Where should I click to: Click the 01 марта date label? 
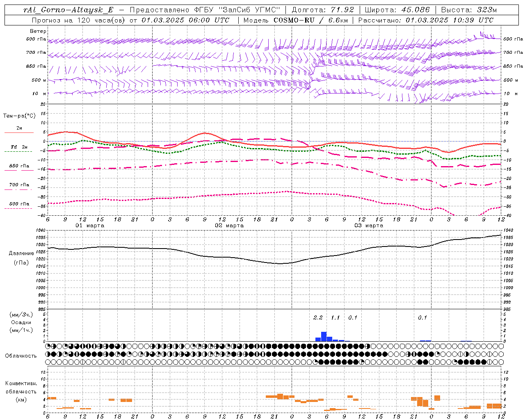90,226
